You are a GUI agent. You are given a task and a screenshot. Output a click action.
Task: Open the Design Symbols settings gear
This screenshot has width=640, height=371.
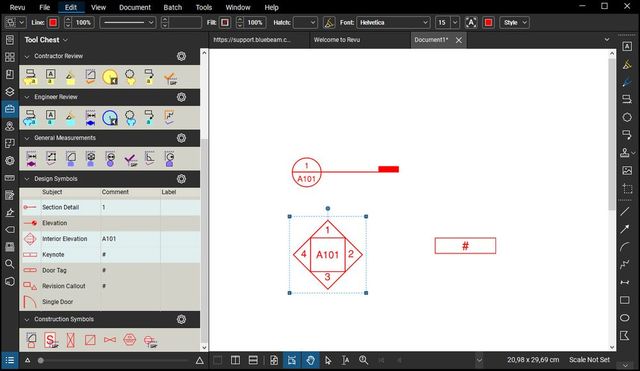(x=182, y=179)
